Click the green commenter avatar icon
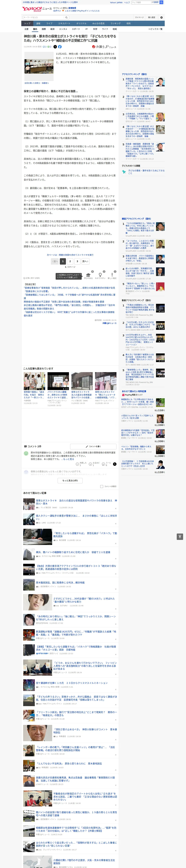This screenshot has width=186, height=868. point(26,454)
